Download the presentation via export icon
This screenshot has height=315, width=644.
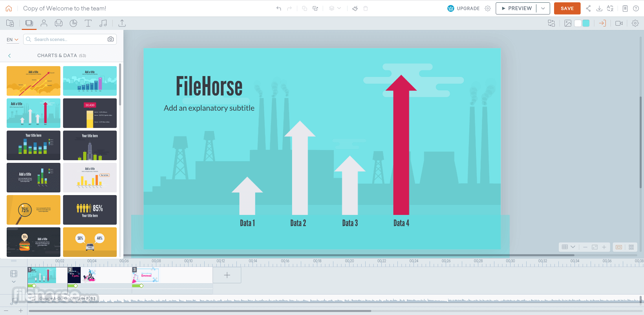599,8
